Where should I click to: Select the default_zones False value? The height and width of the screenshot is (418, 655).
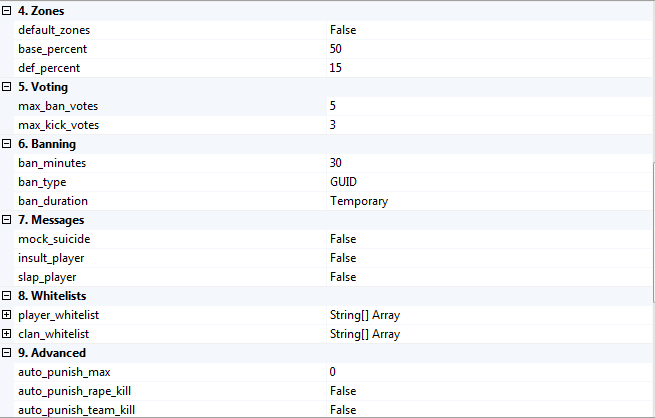(x=343, y=30)
